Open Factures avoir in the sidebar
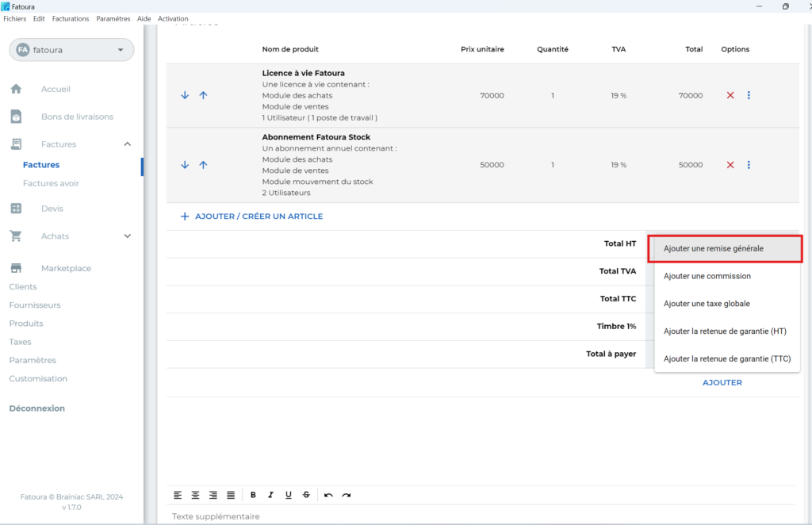This screenshot has height=525, width=812. coord(51,183)
